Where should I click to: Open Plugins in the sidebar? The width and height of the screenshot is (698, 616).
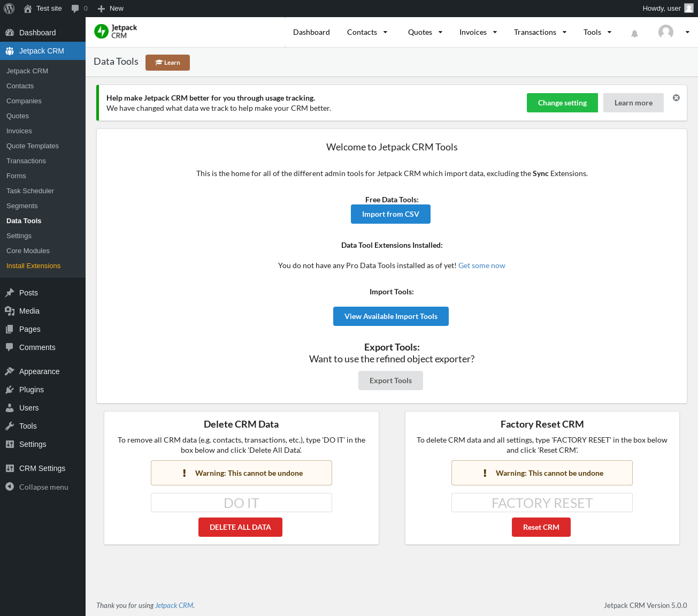click(43, 390)
